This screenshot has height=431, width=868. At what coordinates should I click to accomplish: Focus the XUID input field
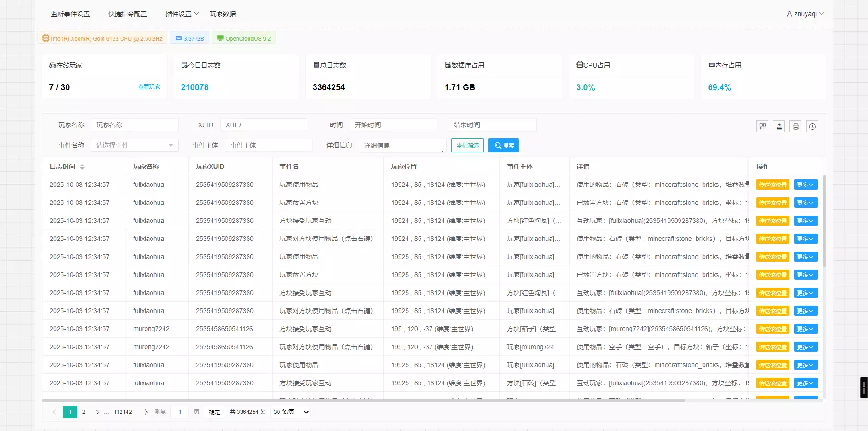[x=264, y=125]
